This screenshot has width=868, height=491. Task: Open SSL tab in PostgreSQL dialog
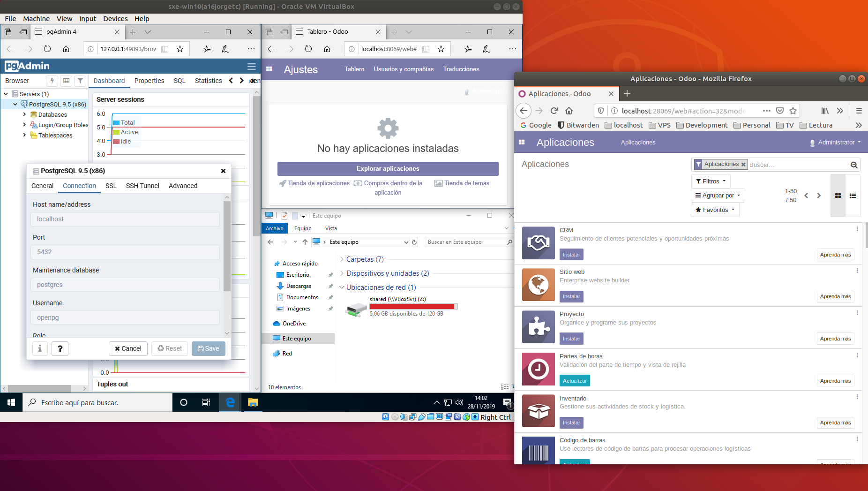point(111,186)
